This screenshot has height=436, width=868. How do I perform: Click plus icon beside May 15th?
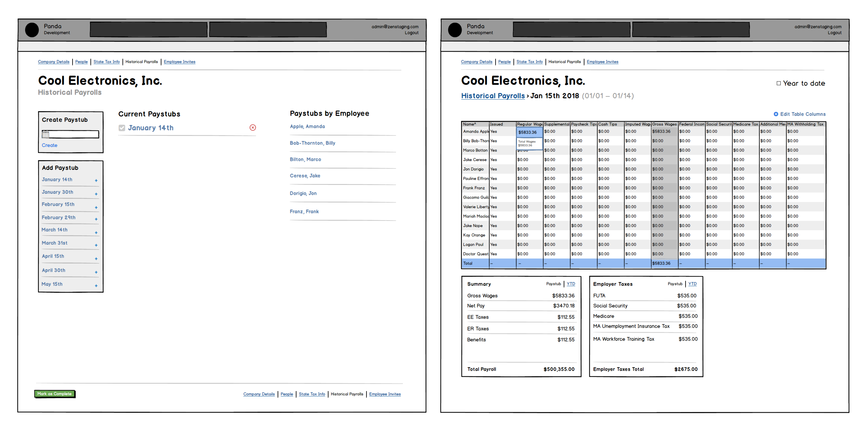point(96,286)
